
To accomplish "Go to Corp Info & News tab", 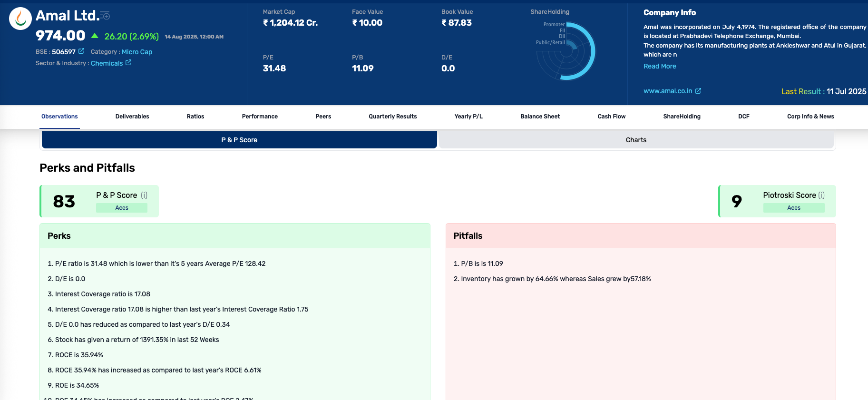I will (810, 117).
